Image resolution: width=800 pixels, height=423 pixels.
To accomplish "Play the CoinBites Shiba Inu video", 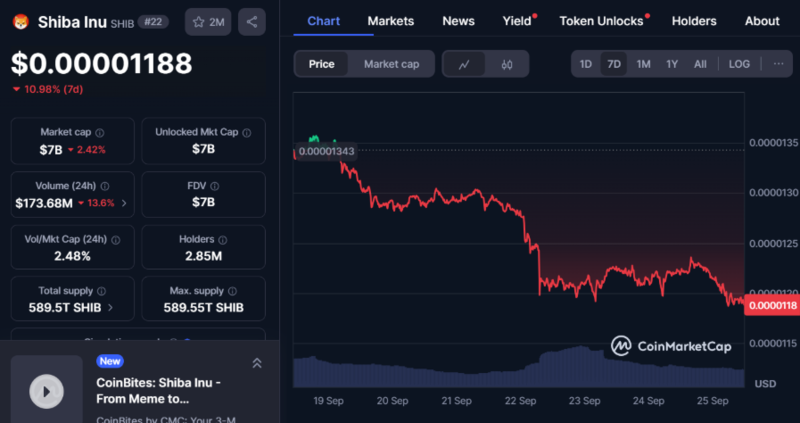I will click(46, 391).
